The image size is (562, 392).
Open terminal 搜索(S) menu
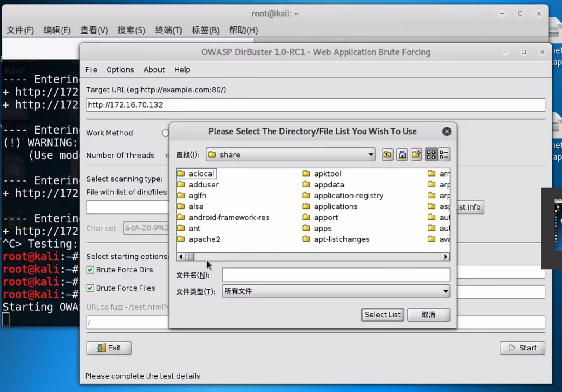tap(131, 30)
